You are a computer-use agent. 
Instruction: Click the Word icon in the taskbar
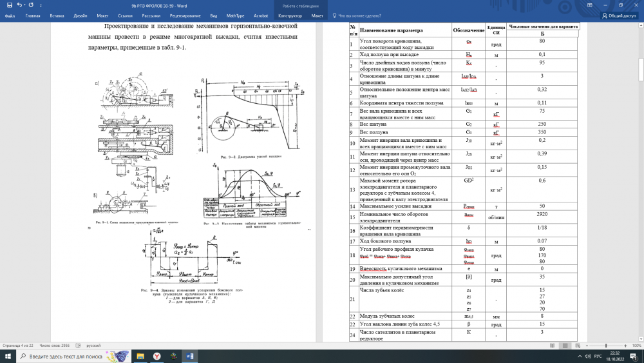[x=191, y=356]
